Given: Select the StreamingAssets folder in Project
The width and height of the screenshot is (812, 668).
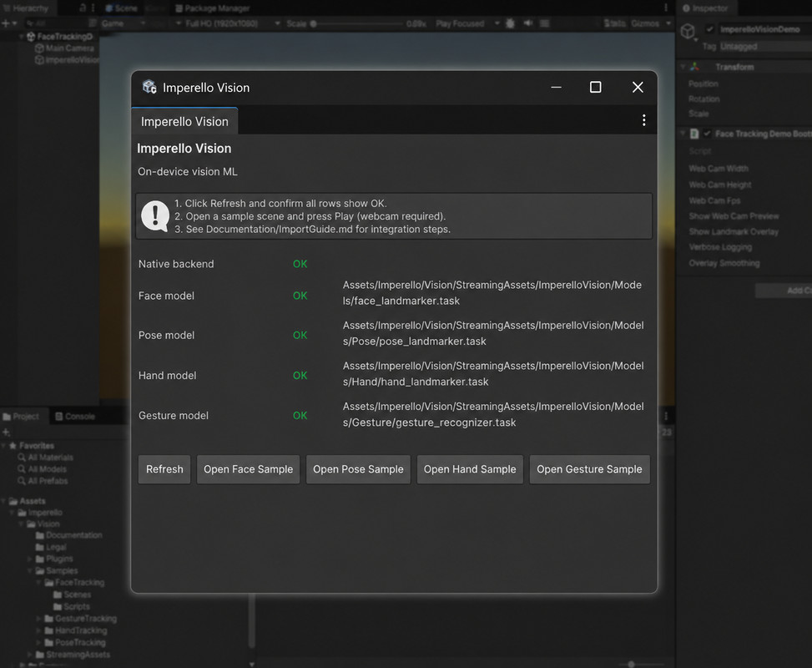Looking at the screenshot, I should click(73, 655).
